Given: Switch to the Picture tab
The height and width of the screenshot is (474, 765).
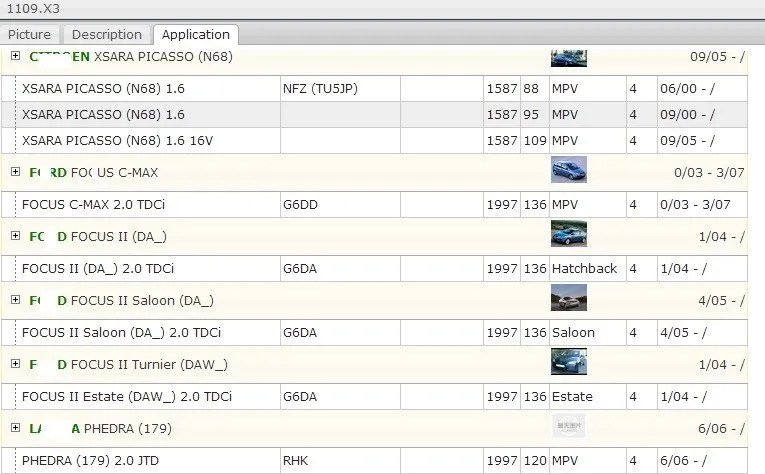Looking at the screenshot, I should click(x=29, y=35).
